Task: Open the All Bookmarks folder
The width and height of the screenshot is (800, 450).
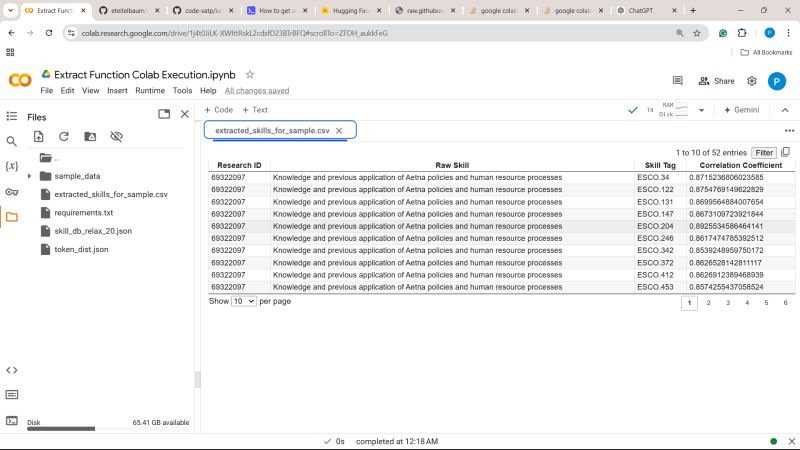Action: click(x=766, y=52)
